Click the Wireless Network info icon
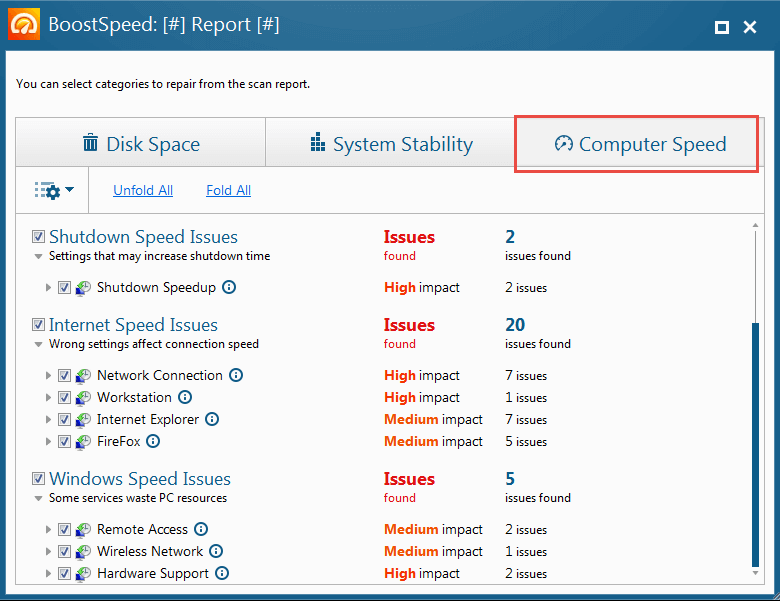Image resolution: width=780 pixels, height=601 pixels. click(x=216, y=551)
